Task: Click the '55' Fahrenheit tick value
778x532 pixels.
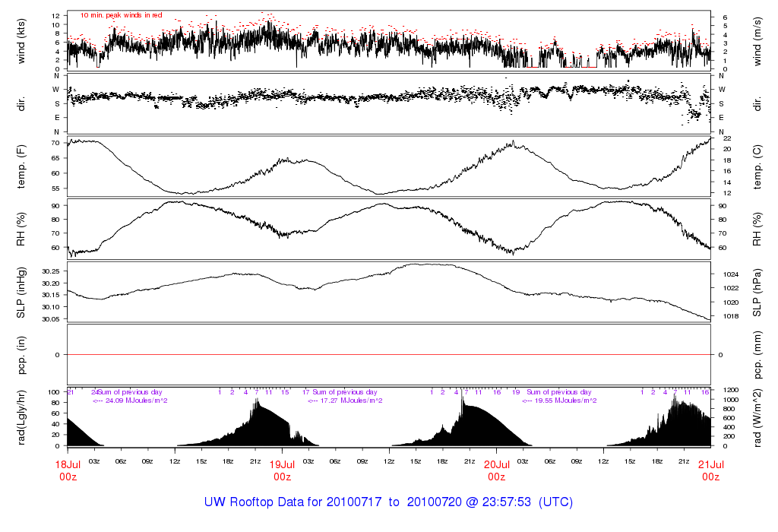Action: tap(55, 188)
